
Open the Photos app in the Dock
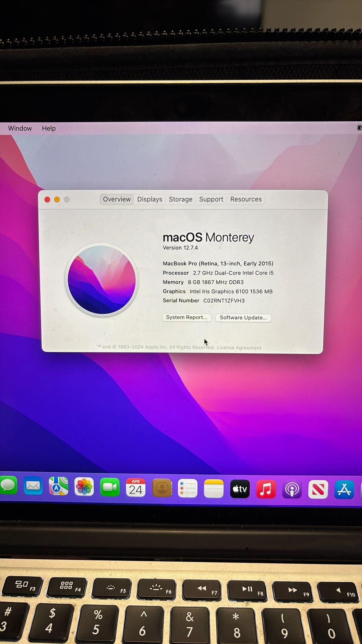(x=84, y=487)
